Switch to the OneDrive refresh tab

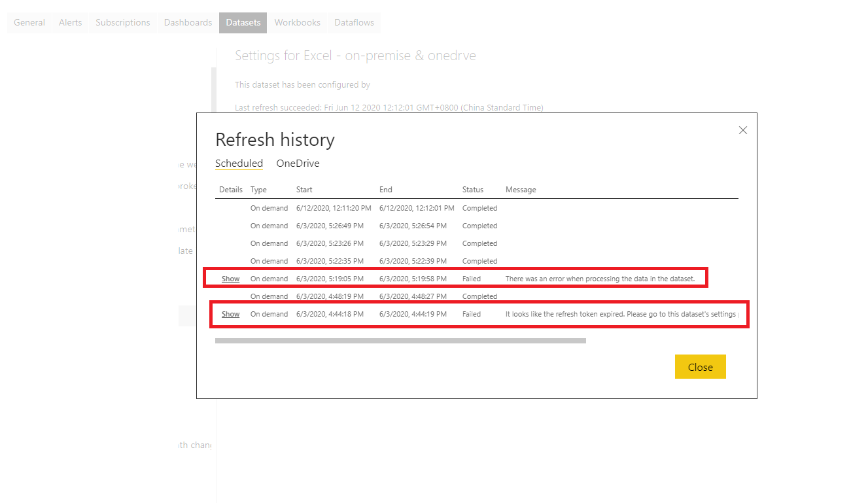pyautogui.click(x=298, y=164)
